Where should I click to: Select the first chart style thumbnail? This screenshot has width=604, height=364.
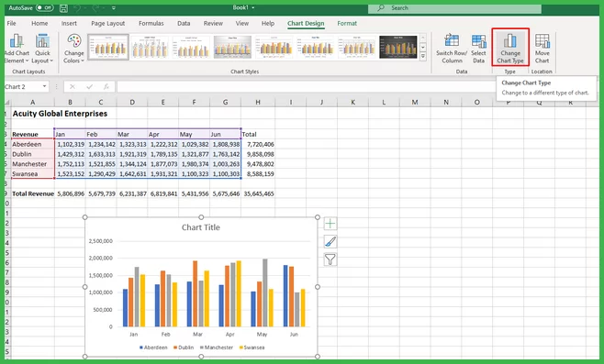(x=108, y=47)
